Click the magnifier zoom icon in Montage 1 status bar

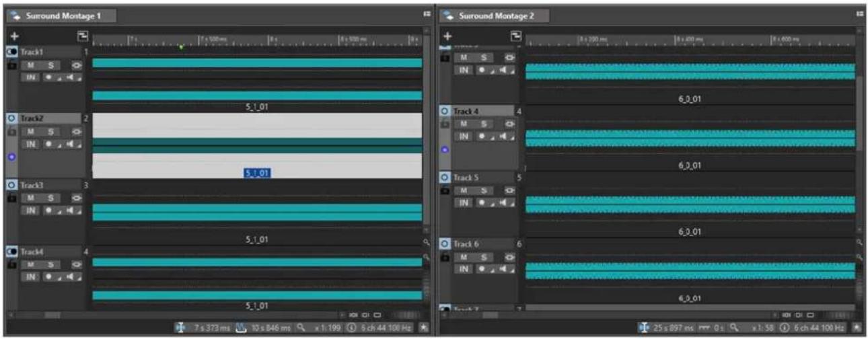[x=301, y=328]
